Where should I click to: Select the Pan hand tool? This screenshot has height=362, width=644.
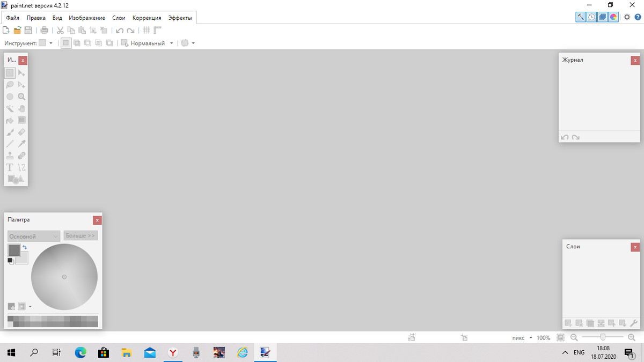click(21, 108)
